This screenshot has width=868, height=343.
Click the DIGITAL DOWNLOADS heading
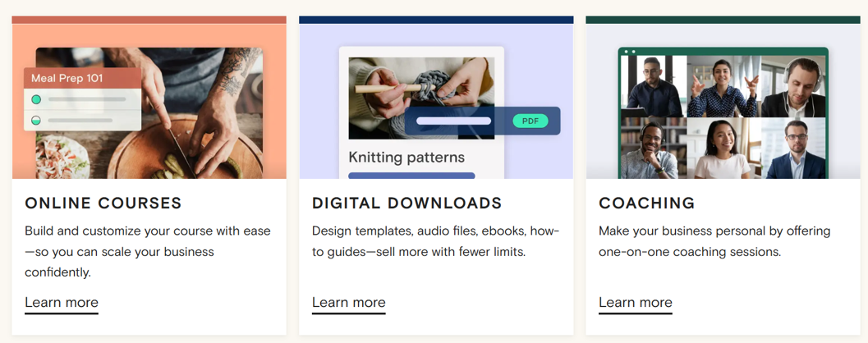coord(406,204)
